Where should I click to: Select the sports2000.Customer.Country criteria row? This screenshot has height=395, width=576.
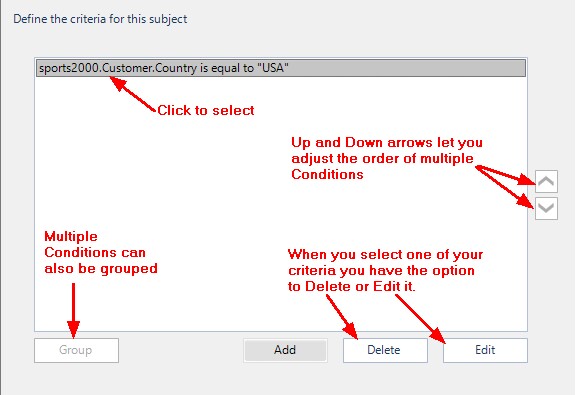[x=281, y=68]
